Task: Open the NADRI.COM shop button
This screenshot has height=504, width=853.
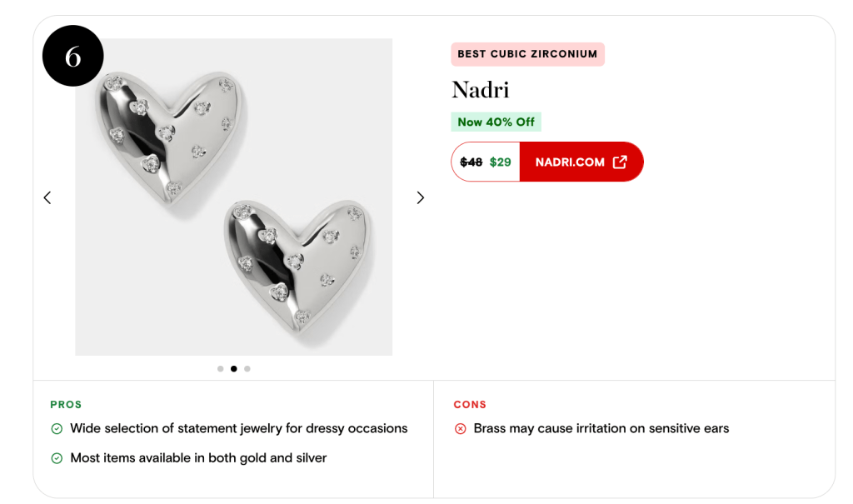Action: [x=581, y=162]
